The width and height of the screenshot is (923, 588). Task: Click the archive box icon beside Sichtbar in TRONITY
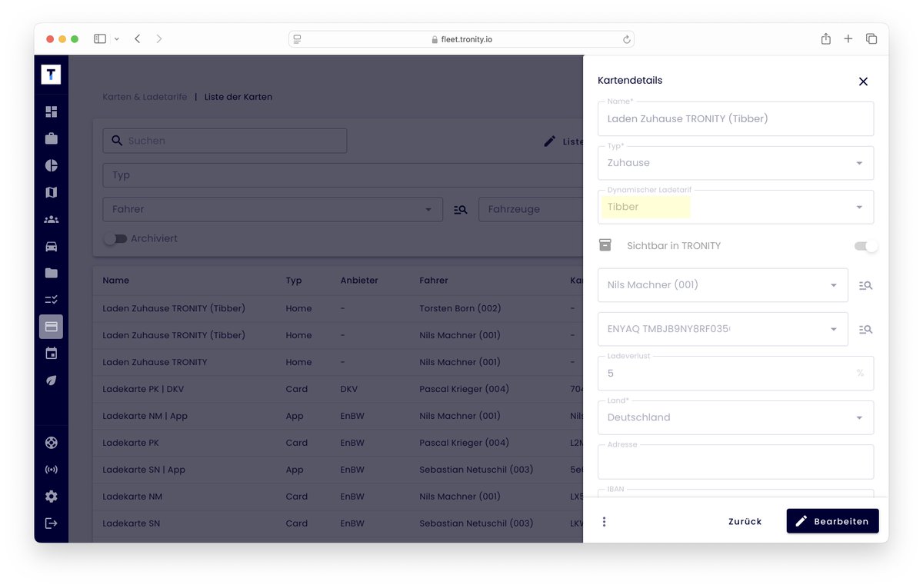pyautogui.click(x=605, y=245)
